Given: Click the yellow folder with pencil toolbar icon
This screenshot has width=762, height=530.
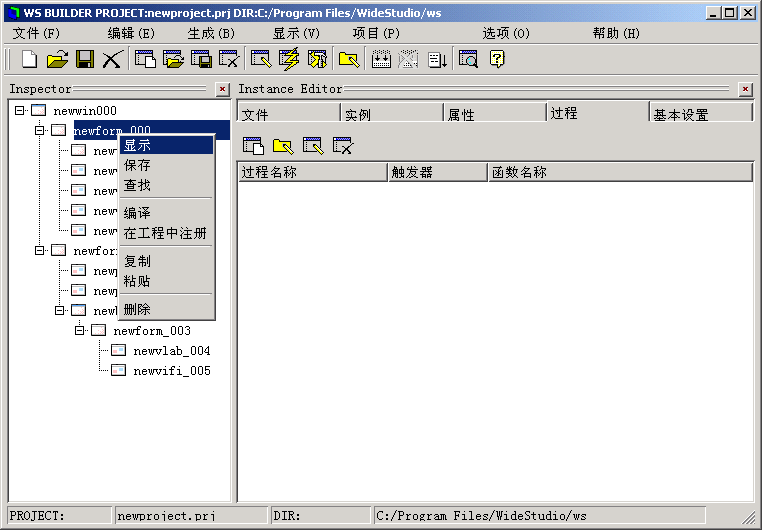Looking at the screenshot, I should (349, 59).
